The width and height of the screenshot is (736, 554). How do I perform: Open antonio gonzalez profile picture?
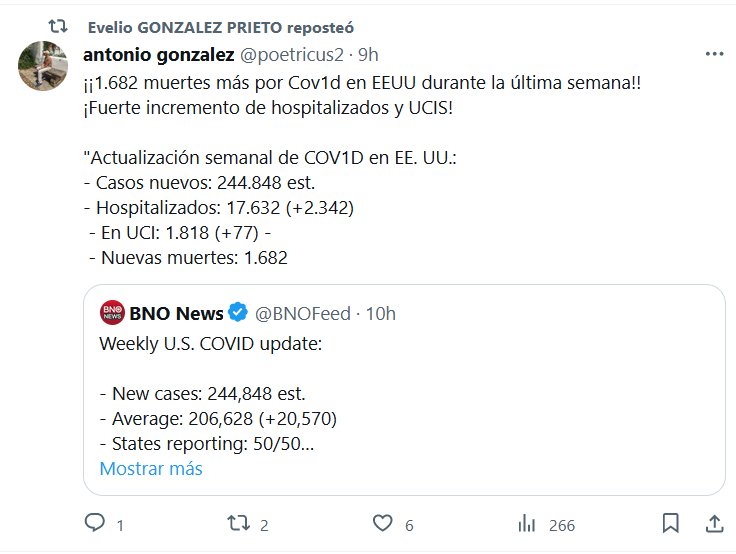[x=43, y=68]
